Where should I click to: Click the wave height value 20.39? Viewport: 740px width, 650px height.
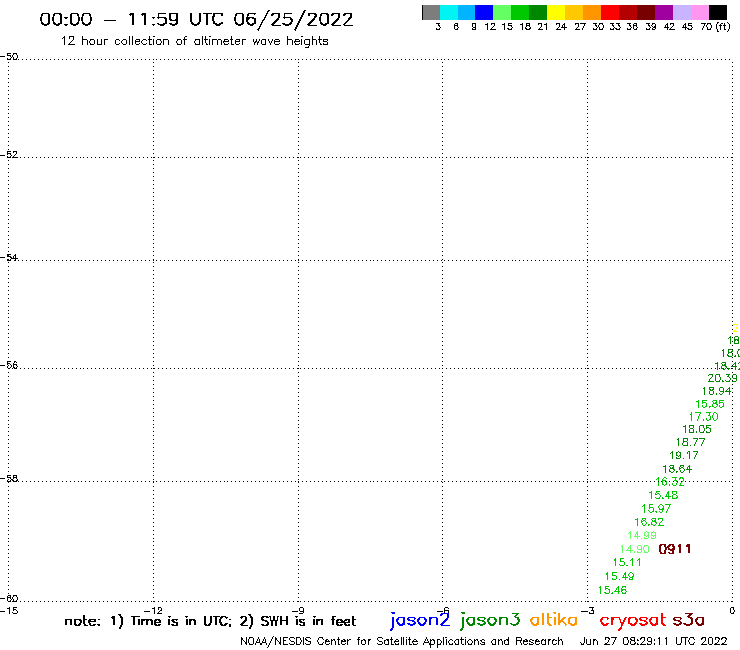click(722, 378)
